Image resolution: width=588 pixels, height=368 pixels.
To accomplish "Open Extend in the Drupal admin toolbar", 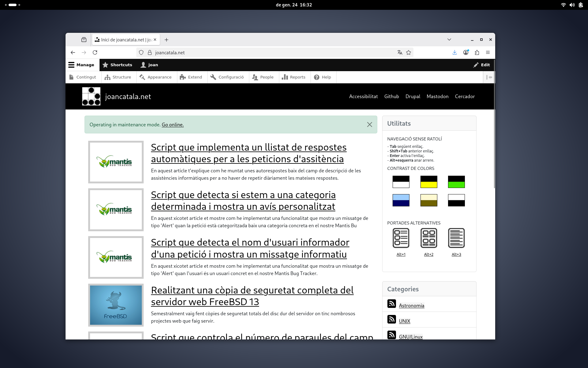I will (191, 77).
